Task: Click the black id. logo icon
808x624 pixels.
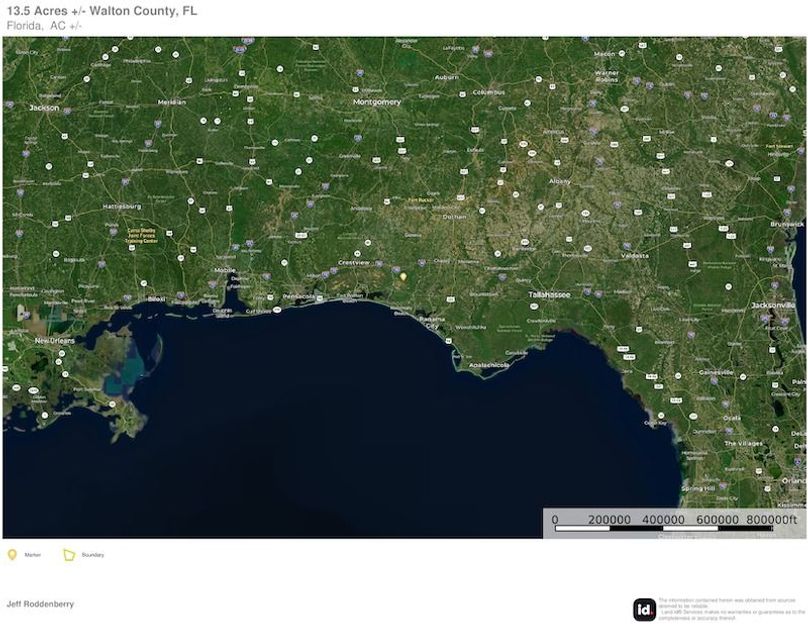Action: coord(645,609)
